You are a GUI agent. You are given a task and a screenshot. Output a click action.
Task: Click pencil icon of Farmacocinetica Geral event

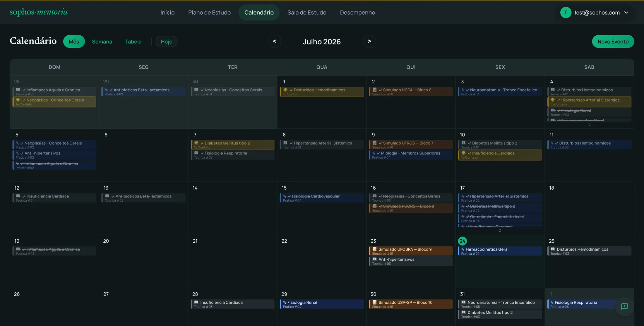pyautogui.click(x=463, y=249)
